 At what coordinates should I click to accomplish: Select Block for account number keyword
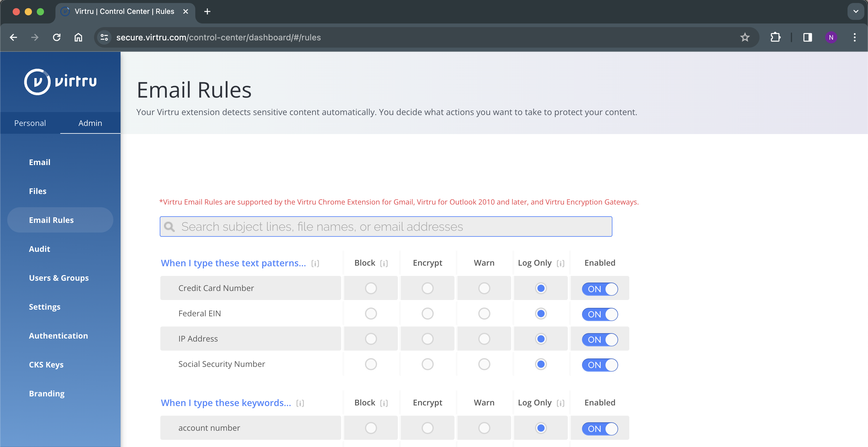coord(371,428)
